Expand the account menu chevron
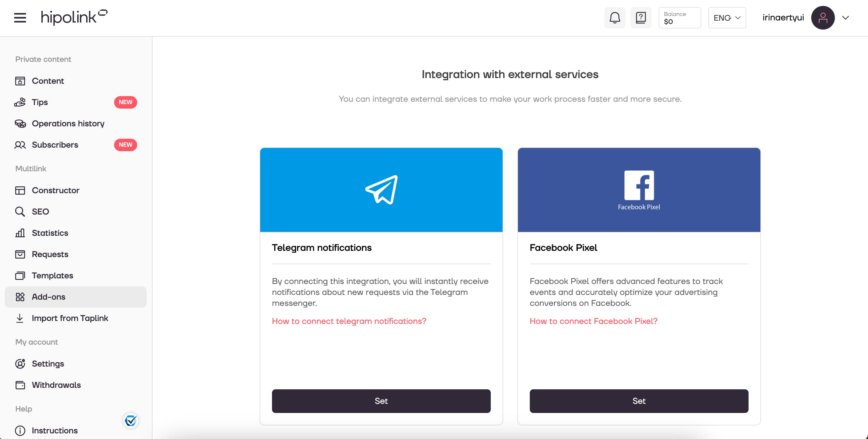 [x=845, y=17]
